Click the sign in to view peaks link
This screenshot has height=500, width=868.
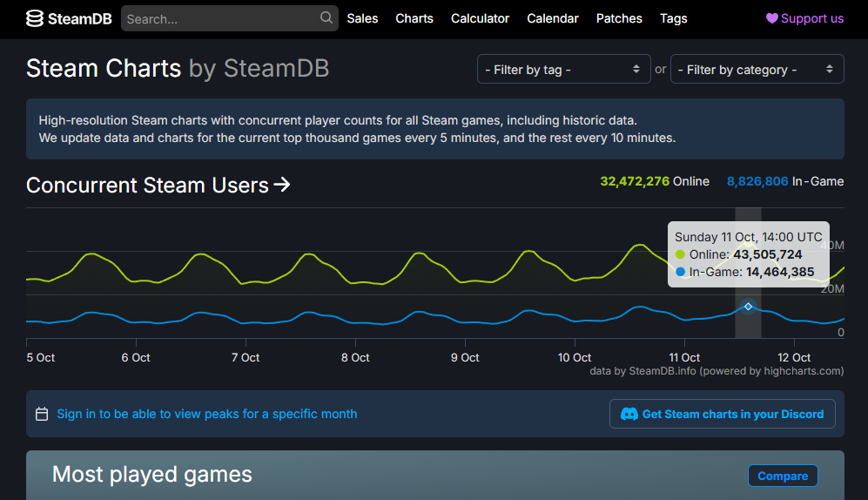click(x=207, y=414)
